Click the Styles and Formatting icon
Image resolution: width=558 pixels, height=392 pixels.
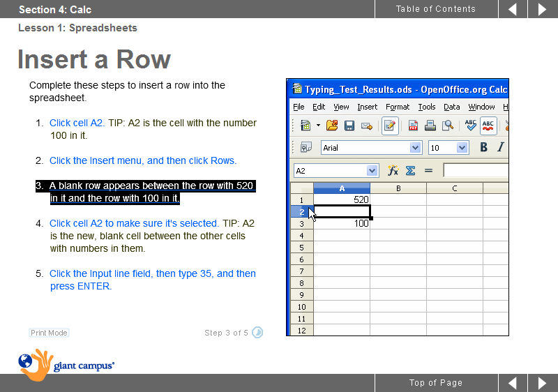[x=306, y=147]
